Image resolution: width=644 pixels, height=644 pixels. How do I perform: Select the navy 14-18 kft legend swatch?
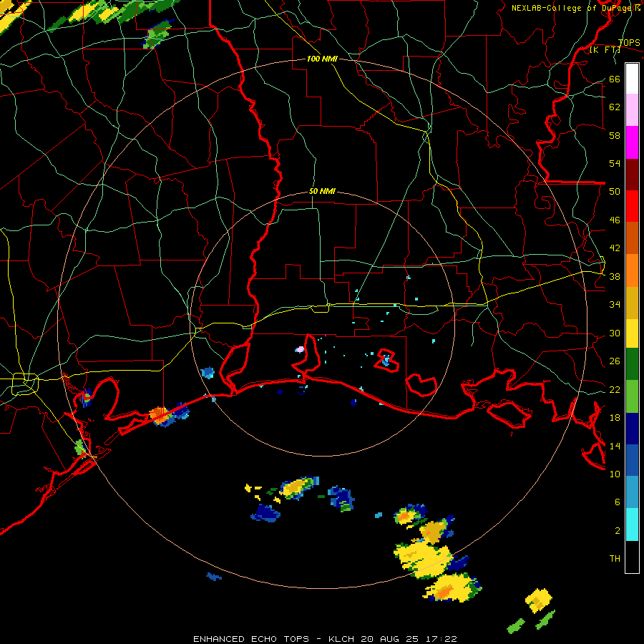tap(632, 429)
